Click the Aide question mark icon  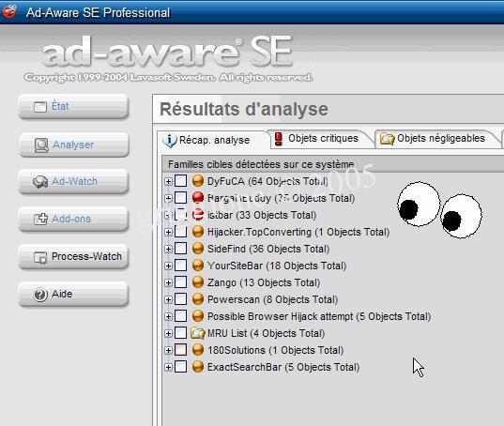40,295
